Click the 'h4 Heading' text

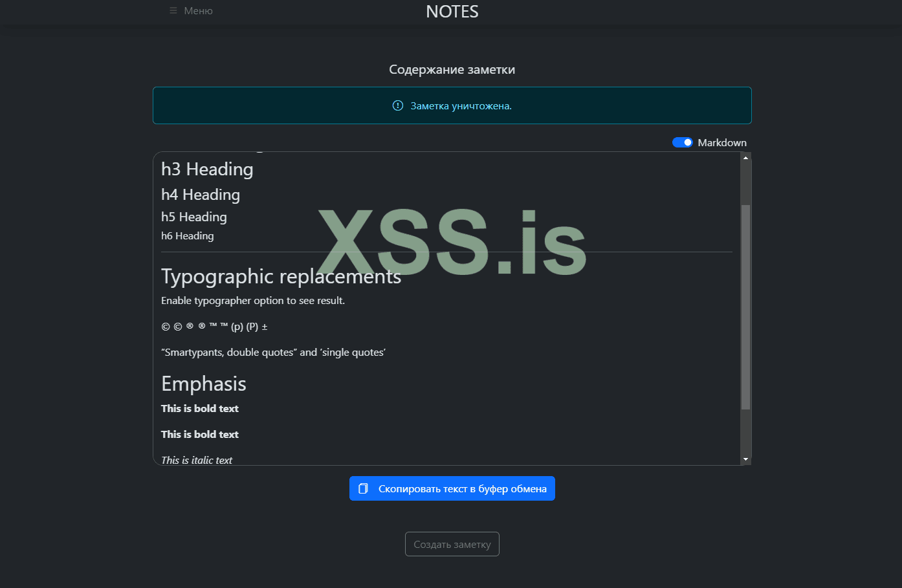pos(201,195)
